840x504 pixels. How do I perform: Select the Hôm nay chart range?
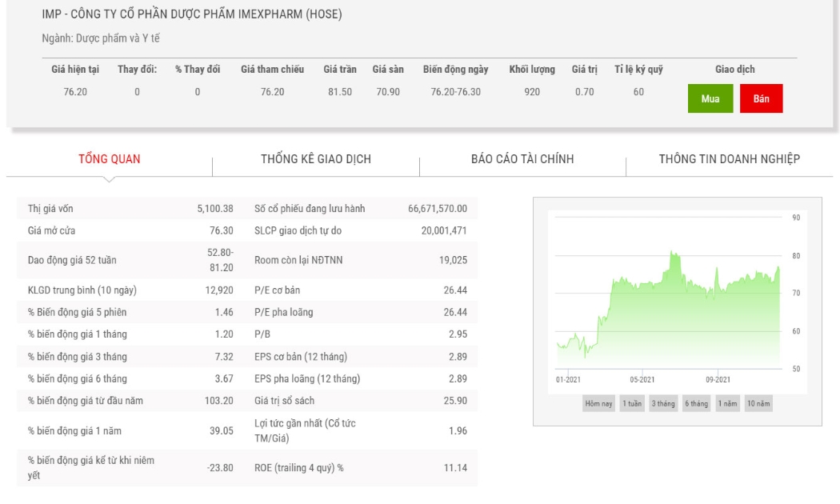point(598,403)
